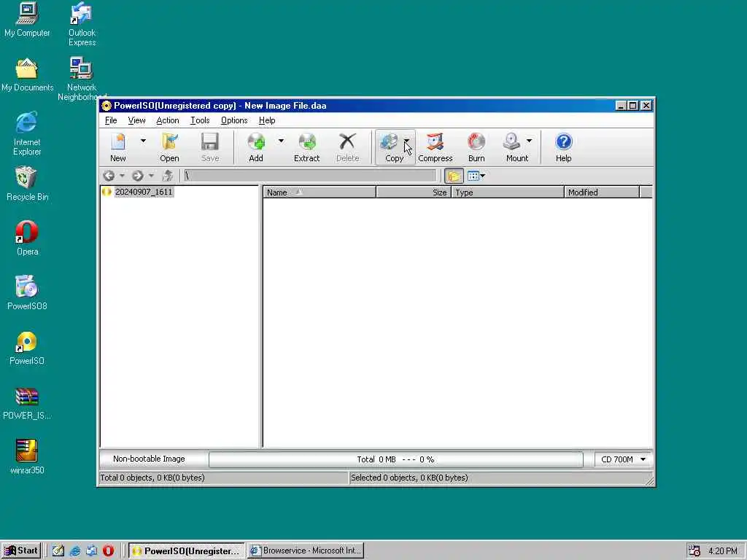Click the Start button
Viewport: 747px width, 560px height.
pyautogui.click(x=21, y=551)
